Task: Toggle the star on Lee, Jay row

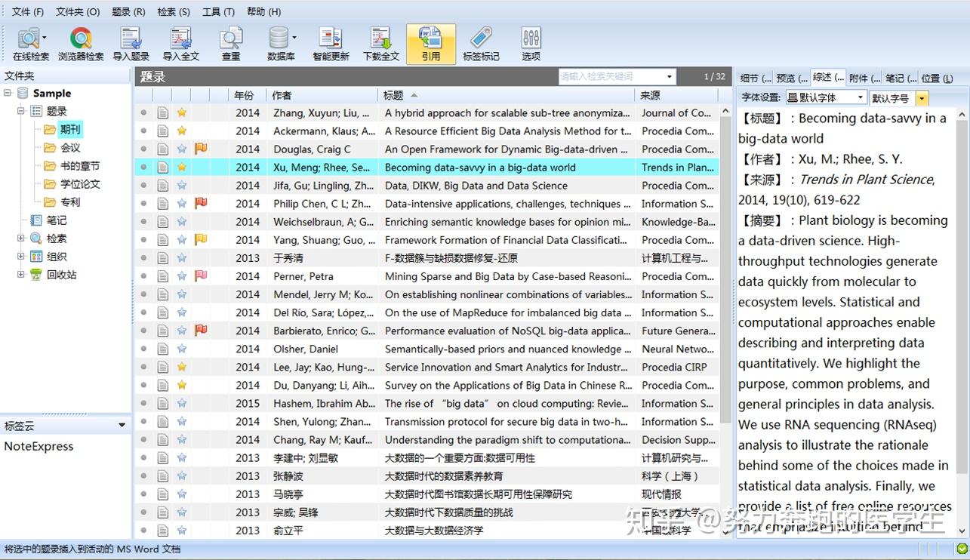Action: [x=181, y=367]
